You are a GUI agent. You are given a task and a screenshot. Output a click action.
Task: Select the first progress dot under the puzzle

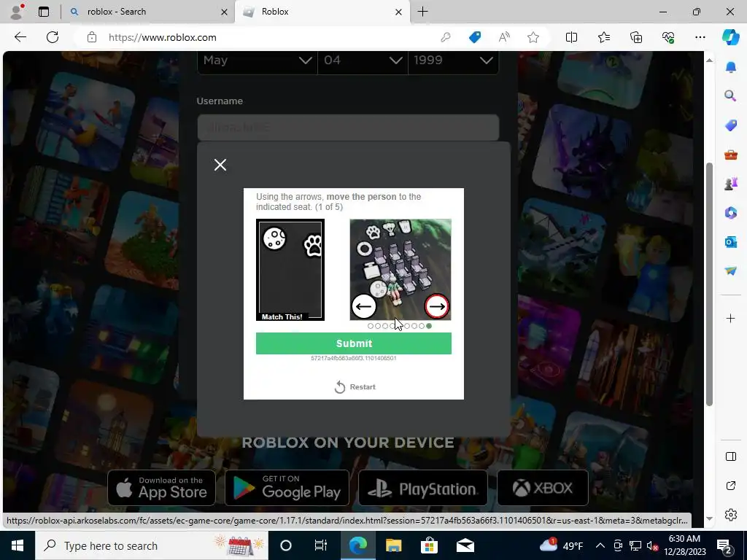point(371,326)
